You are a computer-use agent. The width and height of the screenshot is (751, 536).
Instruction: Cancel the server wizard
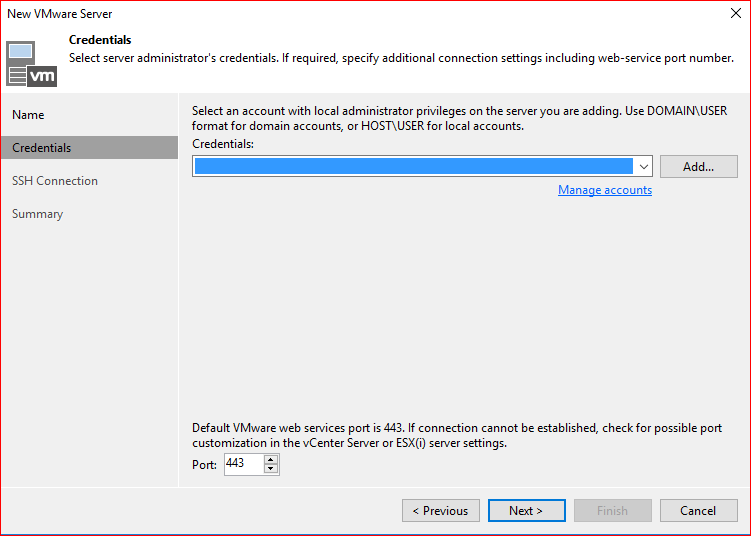(x=698, y=511)
